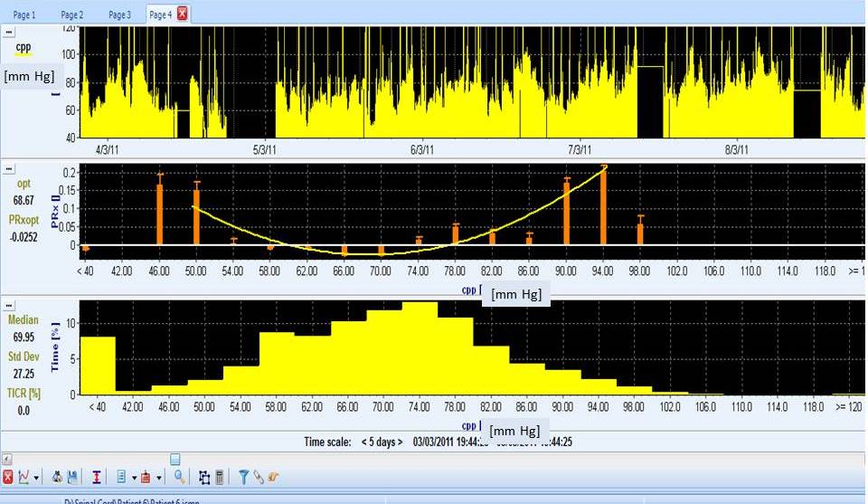The image size is (868, 504).
Task: Click the blue funnel filter icon
Action: pos(243,477)
